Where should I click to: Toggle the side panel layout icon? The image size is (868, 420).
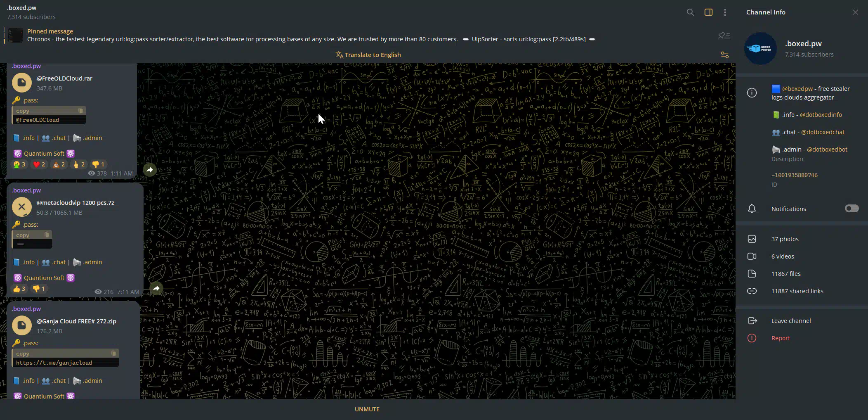tap(708, 12)
